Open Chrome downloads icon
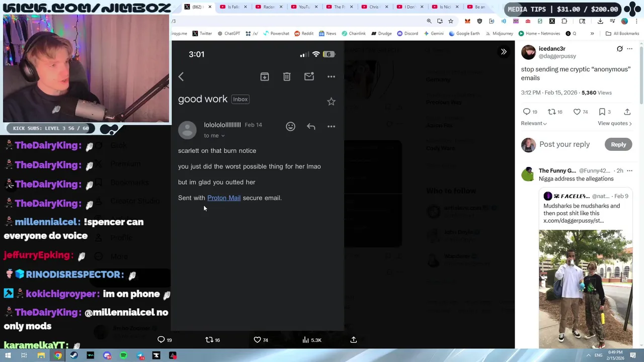644x362 pixels. 600,21
